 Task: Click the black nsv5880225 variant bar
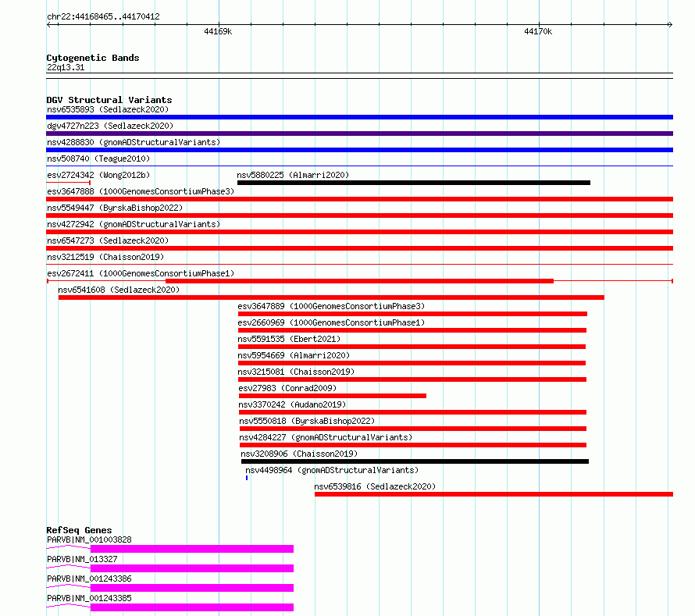414,183
